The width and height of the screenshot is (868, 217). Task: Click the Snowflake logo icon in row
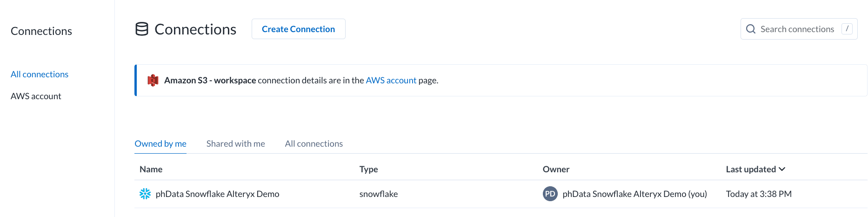click(x=145, y=194)
